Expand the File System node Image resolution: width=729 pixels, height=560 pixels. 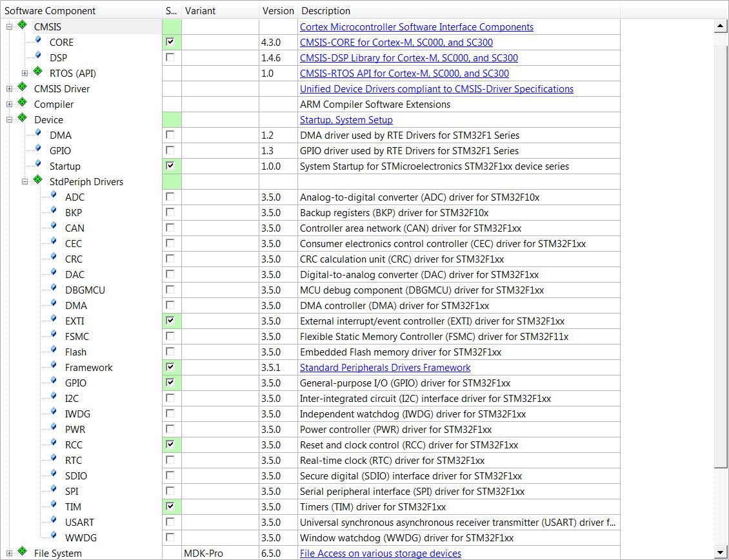coord(9,554)
